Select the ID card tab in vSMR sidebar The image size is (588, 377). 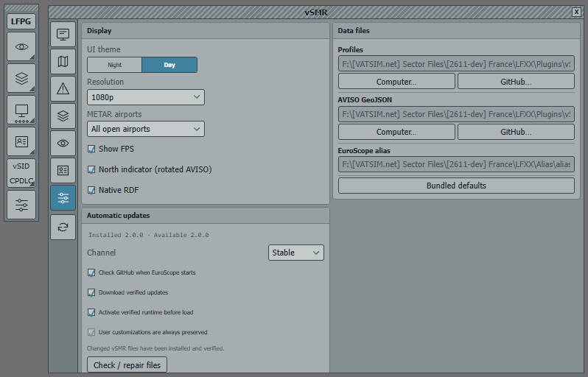tap(63, 171)
